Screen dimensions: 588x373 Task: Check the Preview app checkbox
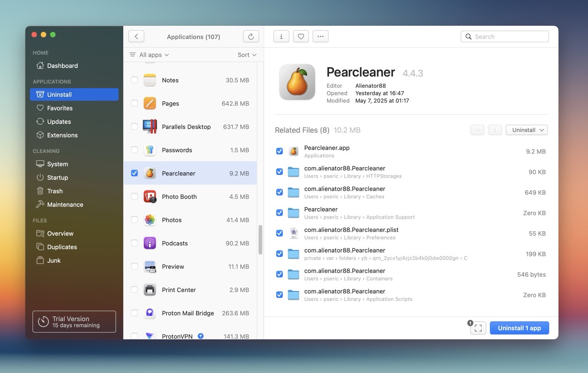pyautogui.click(x=135, y=266)
